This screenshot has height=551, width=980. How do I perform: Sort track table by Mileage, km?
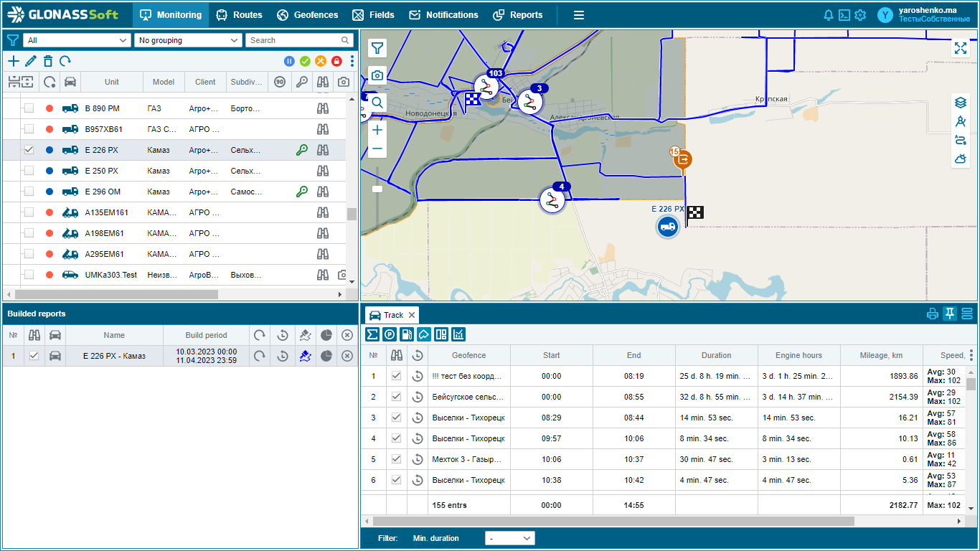(881, 355)
